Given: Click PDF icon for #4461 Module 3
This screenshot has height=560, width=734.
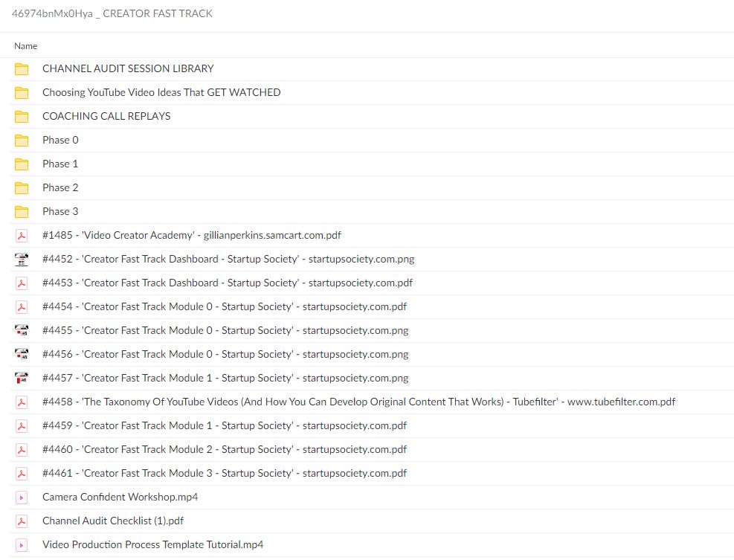Looking at the screenshot, I should point(21,474).
